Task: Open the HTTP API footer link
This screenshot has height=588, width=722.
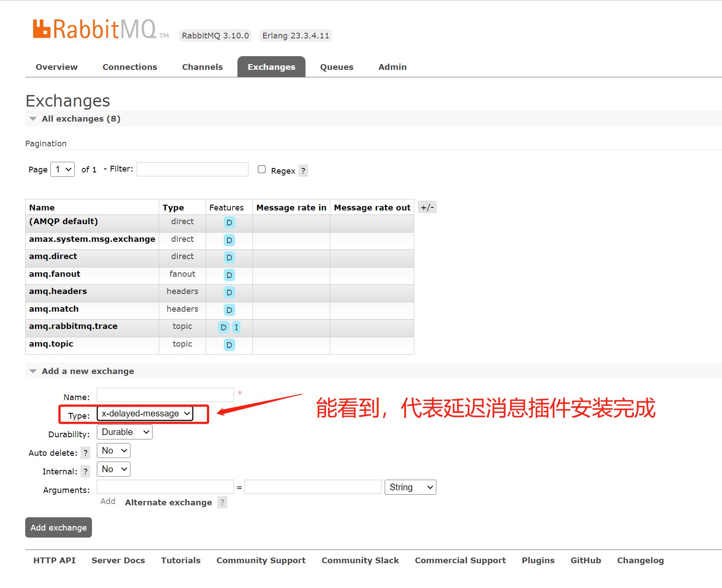Action: click(x=54, y=560)
